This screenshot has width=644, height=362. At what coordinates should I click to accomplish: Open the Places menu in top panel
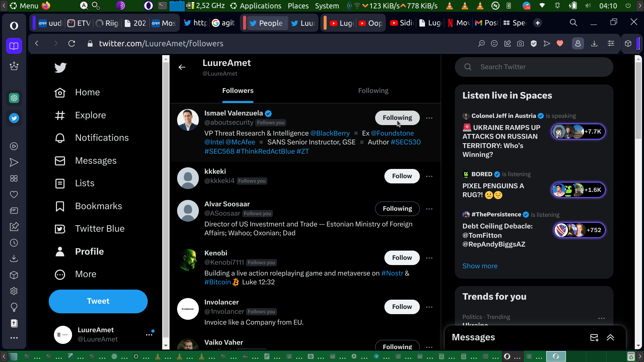(298, 6)
